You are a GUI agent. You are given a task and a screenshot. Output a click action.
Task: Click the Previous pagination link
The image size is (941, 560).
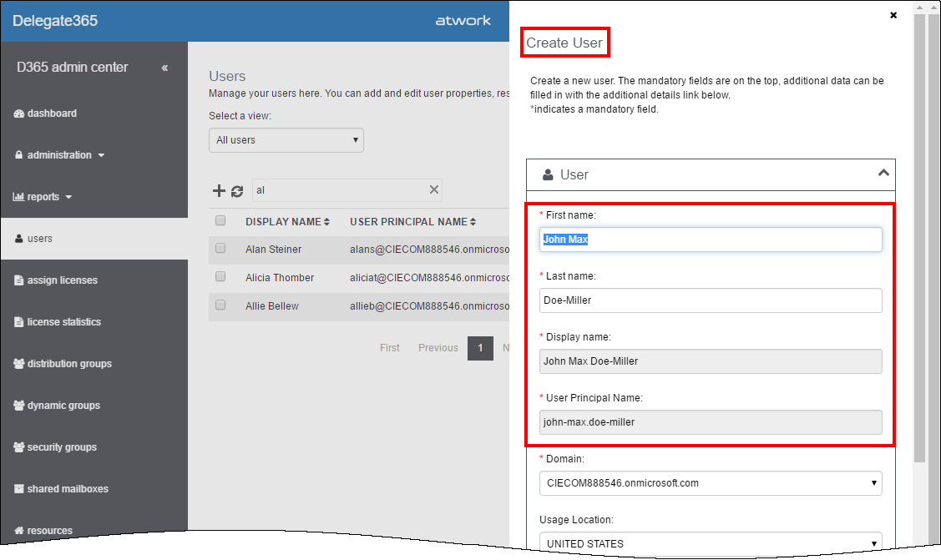(x=438, y=348)
